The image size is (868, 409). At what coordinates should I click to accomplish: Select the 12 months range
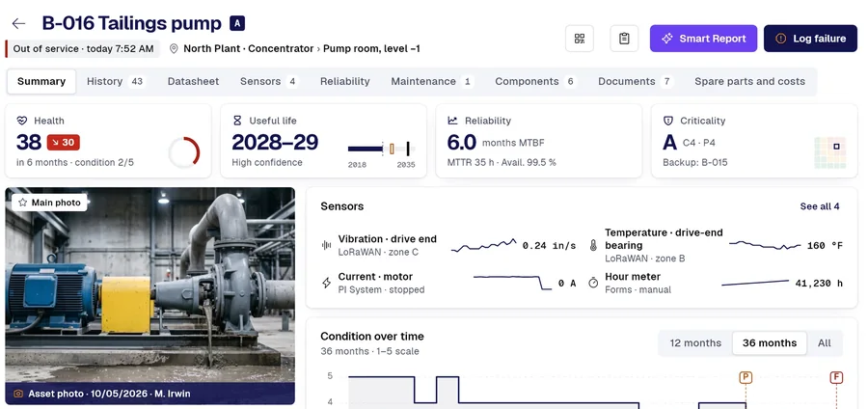point(695,343)
